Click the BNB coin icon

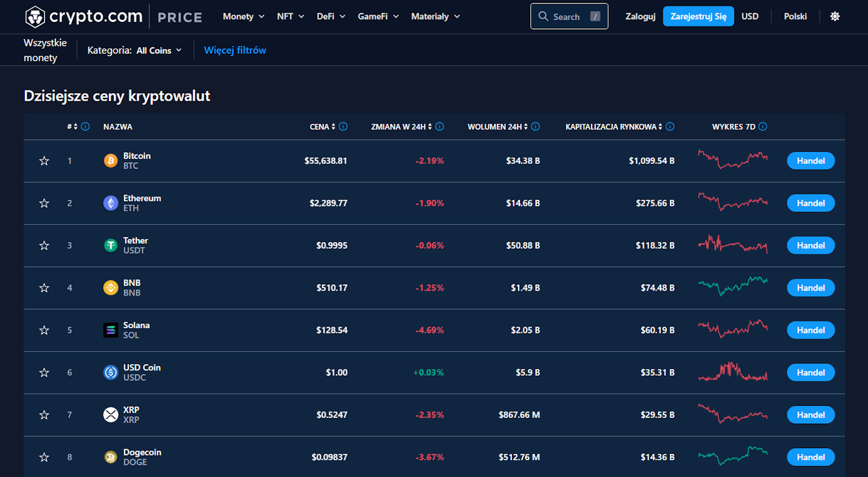(111, 288)
